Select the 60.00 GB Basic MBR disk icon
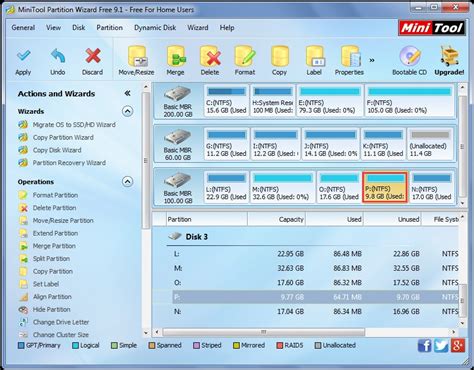The image size is (474, 370). click(178, 137)
